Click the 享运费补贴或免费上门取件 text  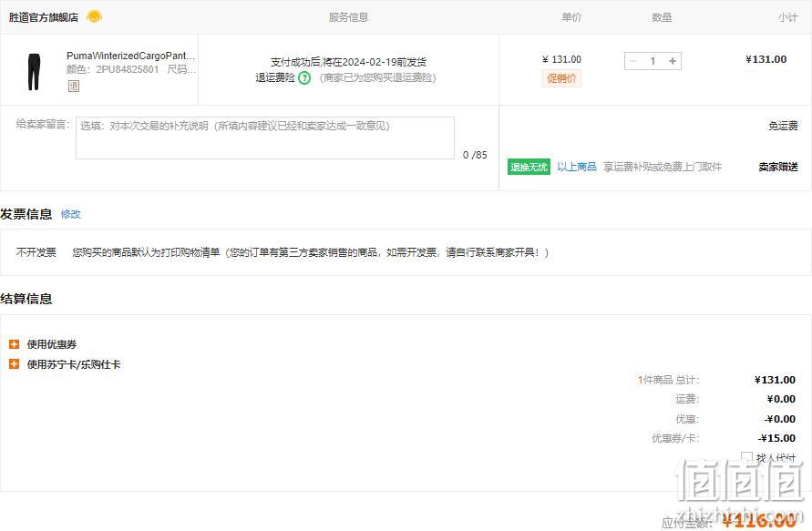(663, 167)
